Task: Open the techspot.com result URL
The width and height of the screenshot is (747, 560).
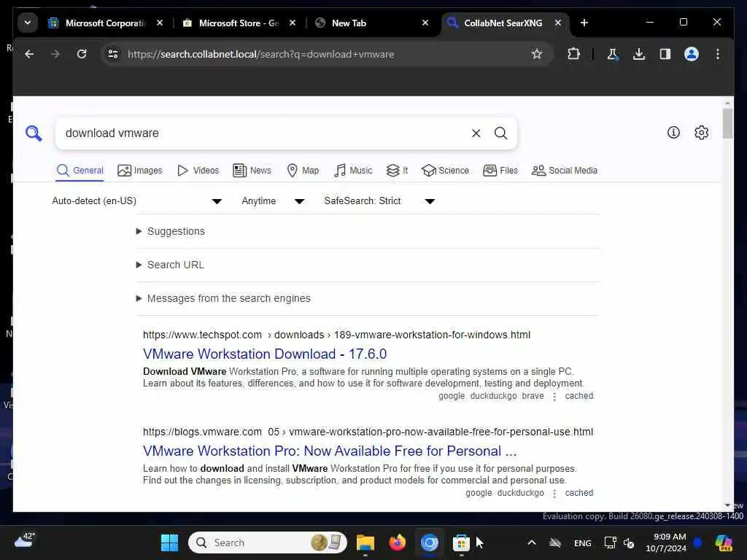Action: point(336,335)
